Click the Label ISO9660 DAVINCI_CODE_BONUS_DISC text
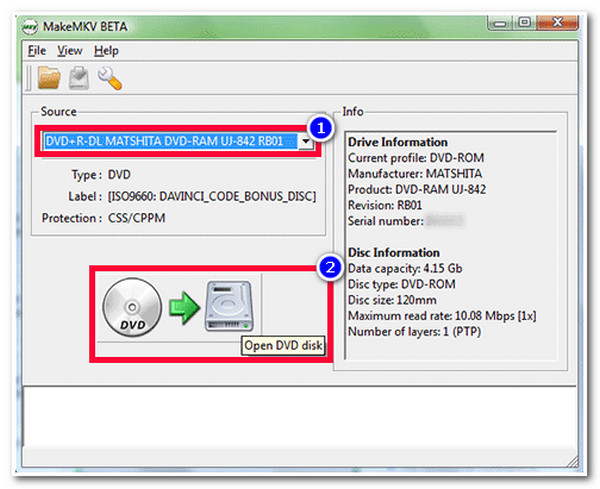 pos(212,196)
